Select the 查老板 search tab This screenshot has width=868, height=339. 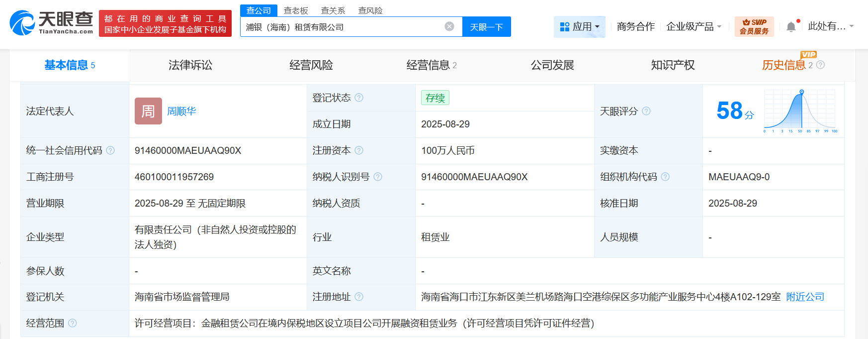[296, 10]
